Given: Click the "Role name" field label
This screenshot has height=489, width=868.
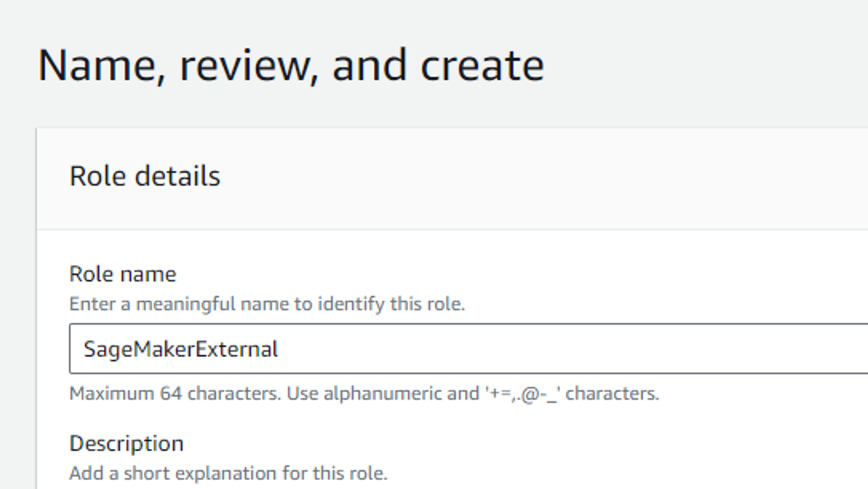Looking at the screenshot, I should pos(123,274).
